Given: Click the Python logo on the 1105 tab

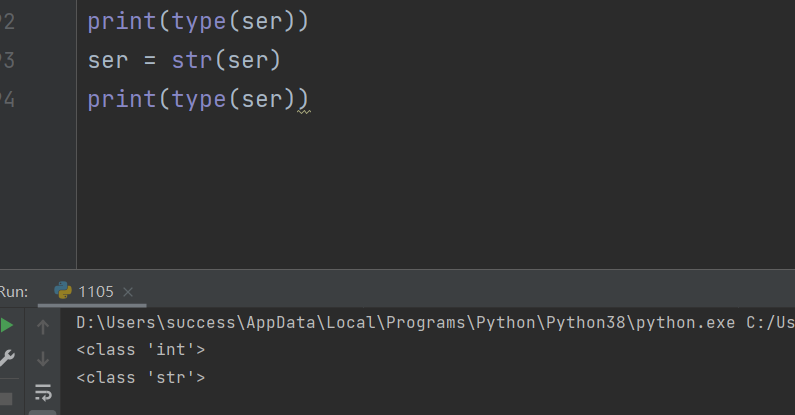Looking at the screenshot, I should 63,291.
